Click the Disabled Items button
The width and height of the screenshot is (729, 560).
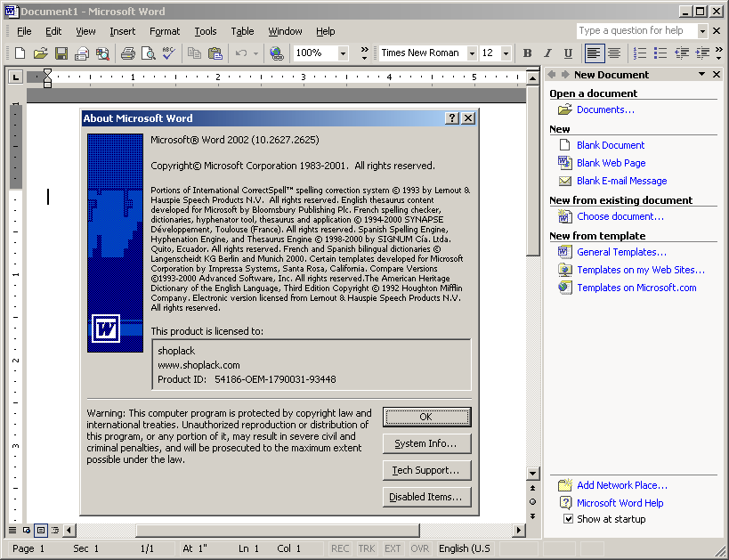426,497
